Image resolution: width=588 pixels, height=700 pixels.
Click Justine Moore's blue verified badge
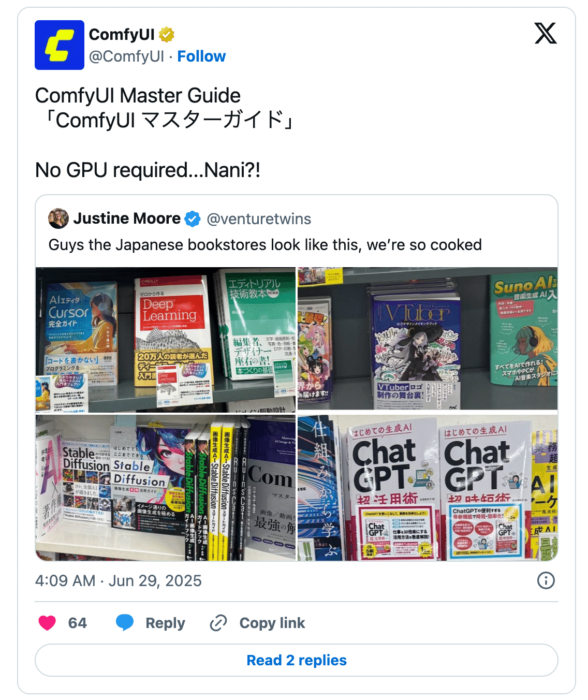(193, 219)
